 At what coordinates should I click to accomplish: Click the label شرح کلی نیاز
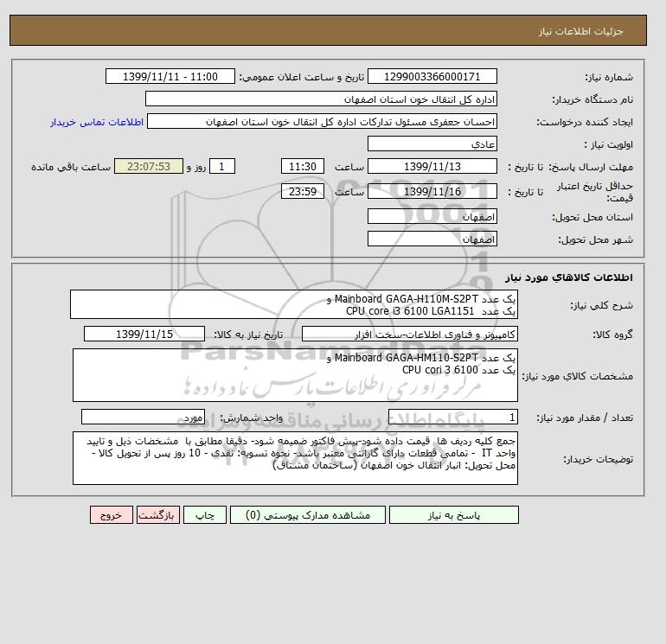point(601,305)
